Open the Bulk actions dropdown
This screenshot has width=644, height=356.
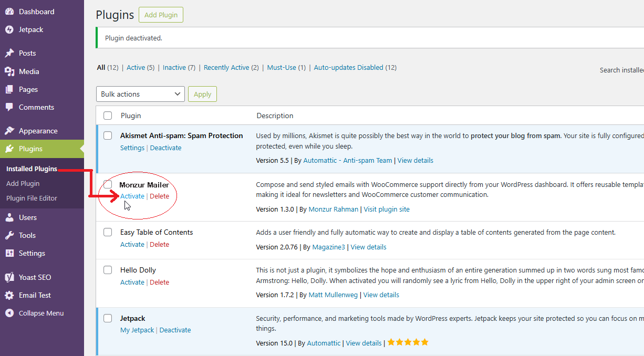pos(140,94)
